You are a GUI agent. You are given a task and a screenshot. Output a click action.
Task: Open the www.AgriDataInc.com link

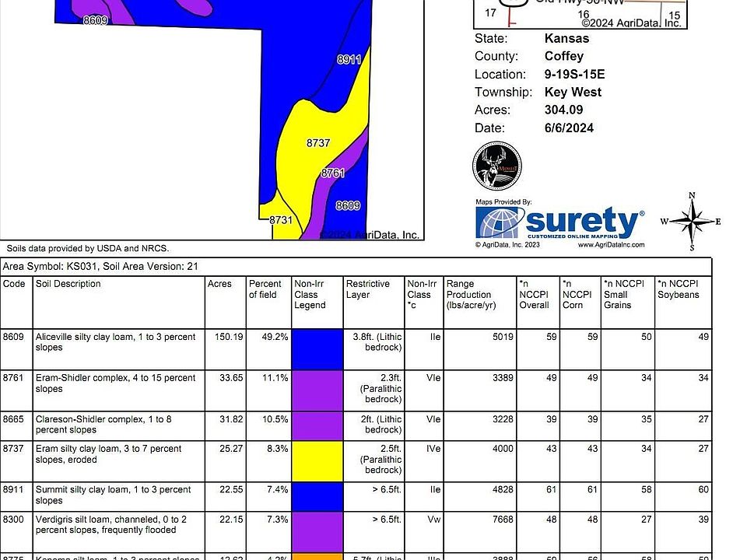click(612, 245)
